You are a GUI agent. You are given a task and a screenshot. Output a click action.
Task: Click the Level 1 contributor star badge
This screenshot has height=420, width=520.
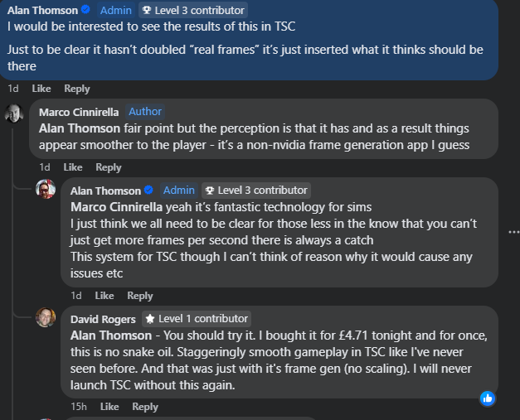click(196, 318)
